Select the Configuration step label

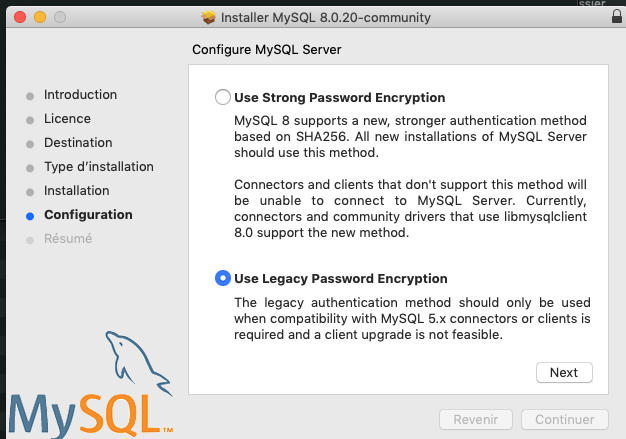(88, 215)
